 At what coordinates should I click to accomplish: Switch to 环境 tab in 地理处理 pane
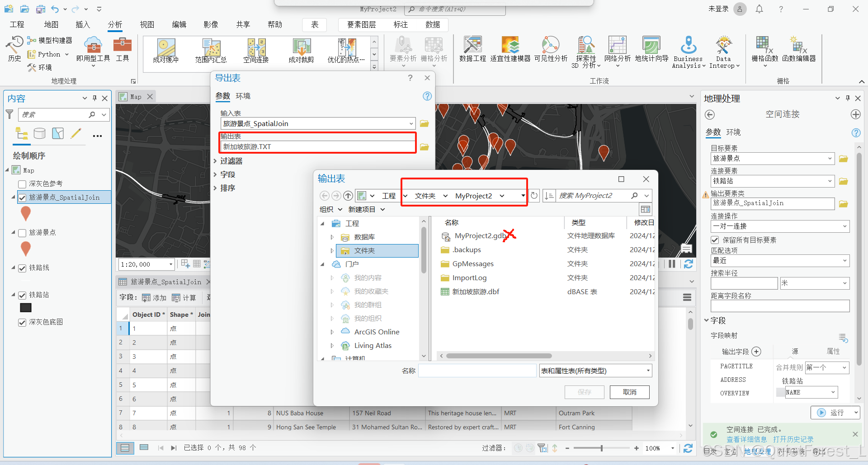pyautogui.click(x=733, y=132)
